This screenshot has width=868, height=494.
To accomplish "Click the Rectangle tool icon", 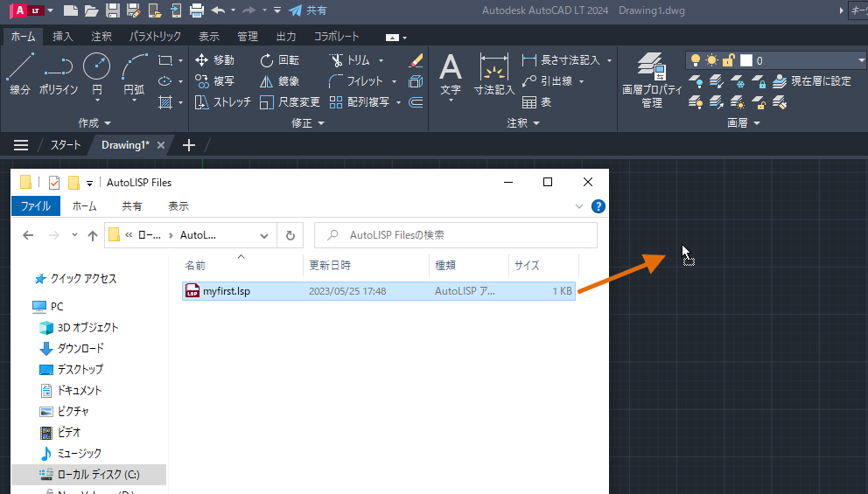I will coord(165,60).
